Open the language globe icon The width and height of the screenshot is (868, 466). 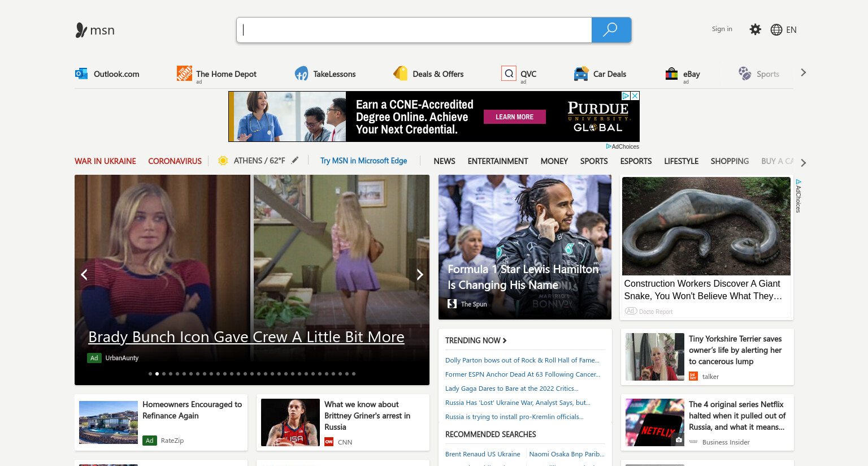(x=776, y=30)
